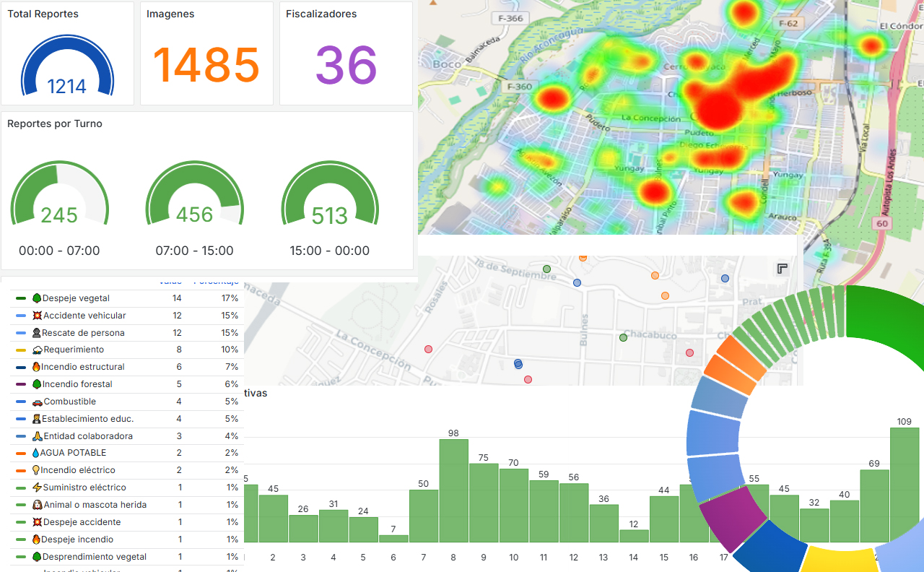The width and height of the screenshot is (924, 572).
Task: Click lightning bolt icon for Suministro eléctrico
Action: [37, 487]
